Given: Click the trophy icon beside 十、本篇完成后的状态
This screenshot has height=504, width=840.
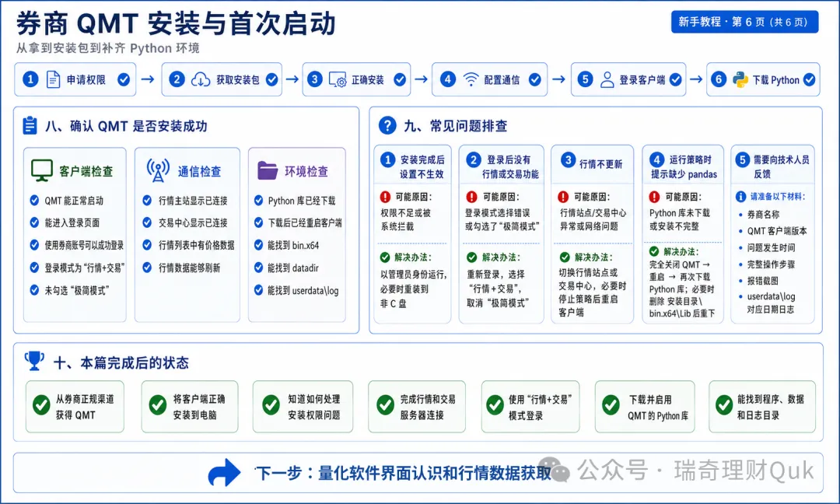Looking at the screenshot, I should [34, 361].
